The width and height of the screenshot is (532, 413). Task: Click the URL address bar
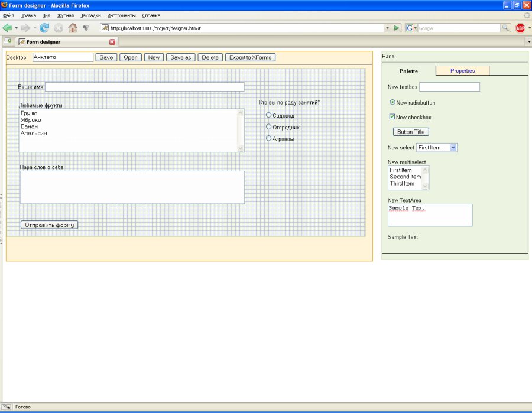click(x=246, y=28)
